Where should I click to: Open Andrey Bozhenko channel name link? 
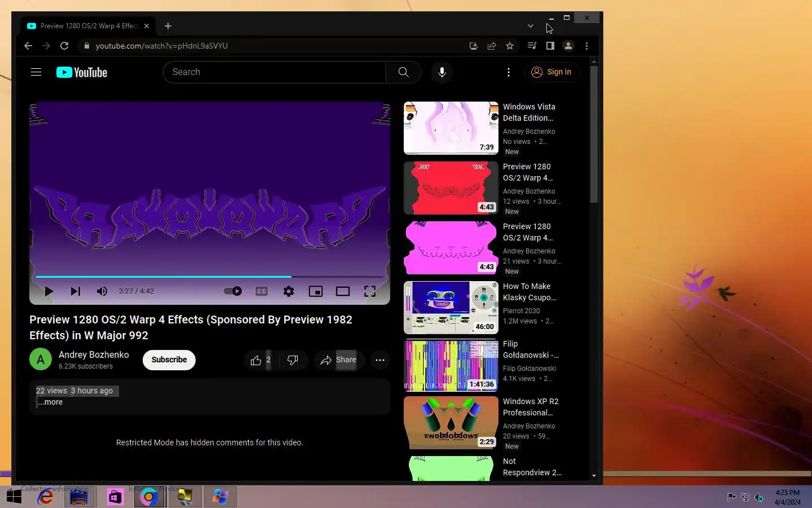click(x=94, y=354)
